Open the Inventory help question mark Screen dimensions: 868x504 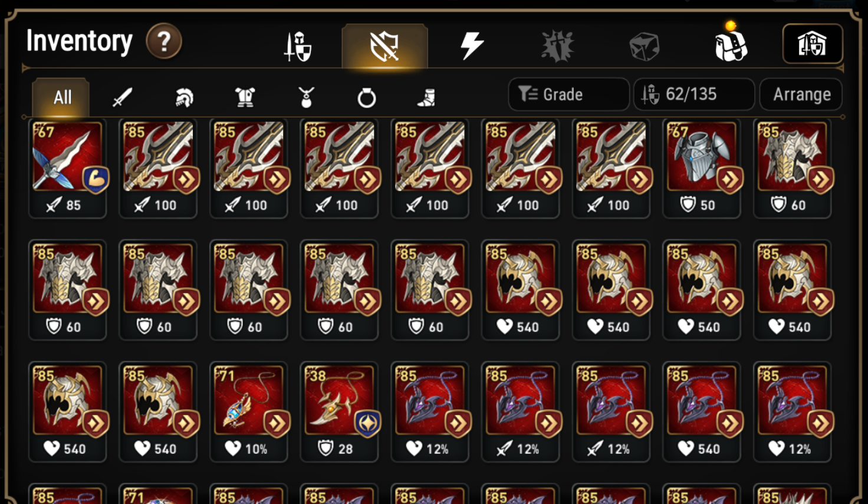pos(164,41)
